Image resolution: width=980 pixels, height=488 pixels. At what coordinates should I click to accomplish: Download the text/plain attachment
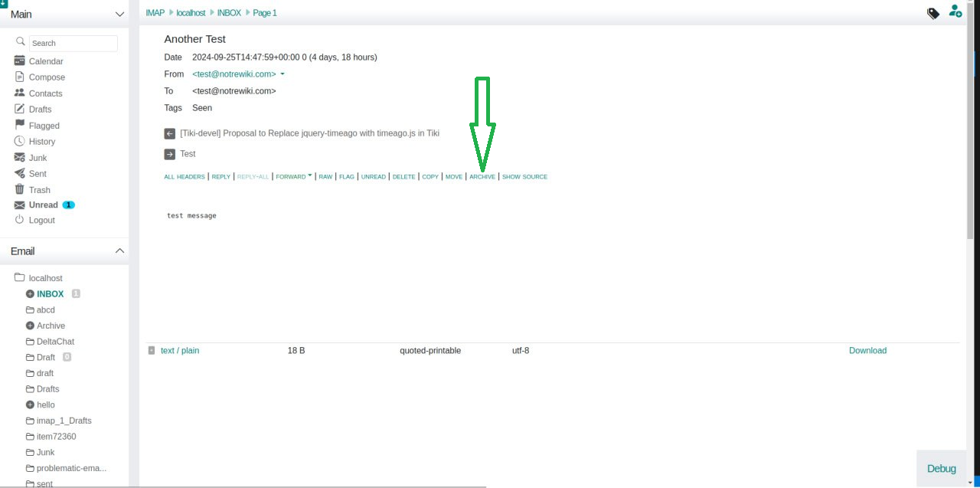point(867,350)
